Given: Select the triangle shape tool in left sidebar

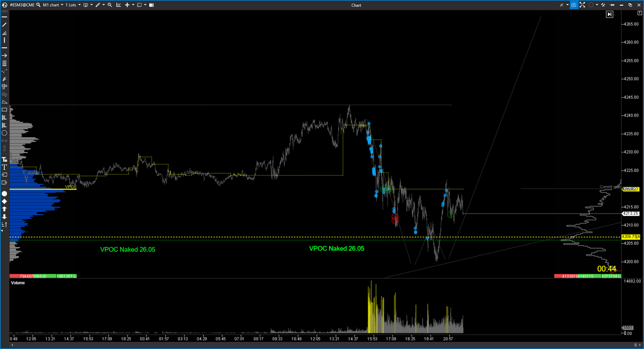Looking at the screenshot, I should (4, 101).
